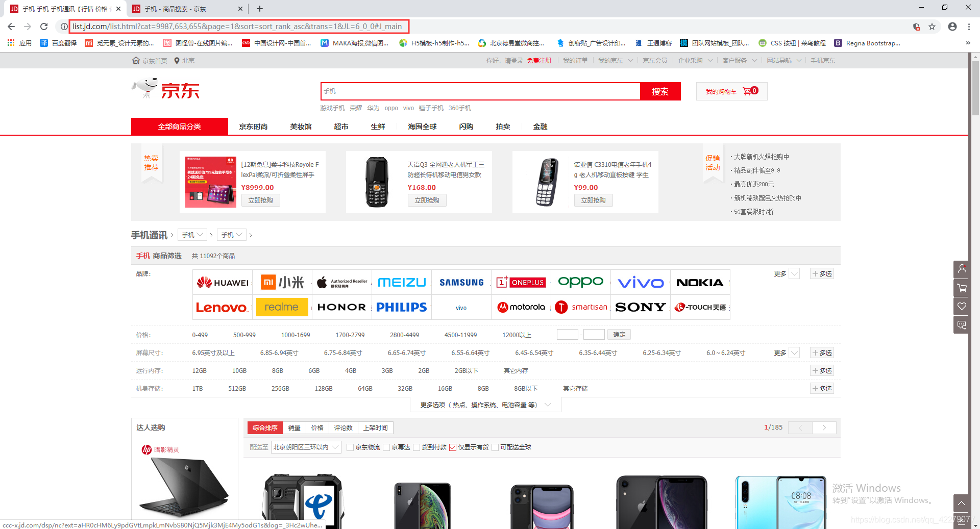
Task: Open the 全部商品分类 menu
Action: tap(180, 127)
